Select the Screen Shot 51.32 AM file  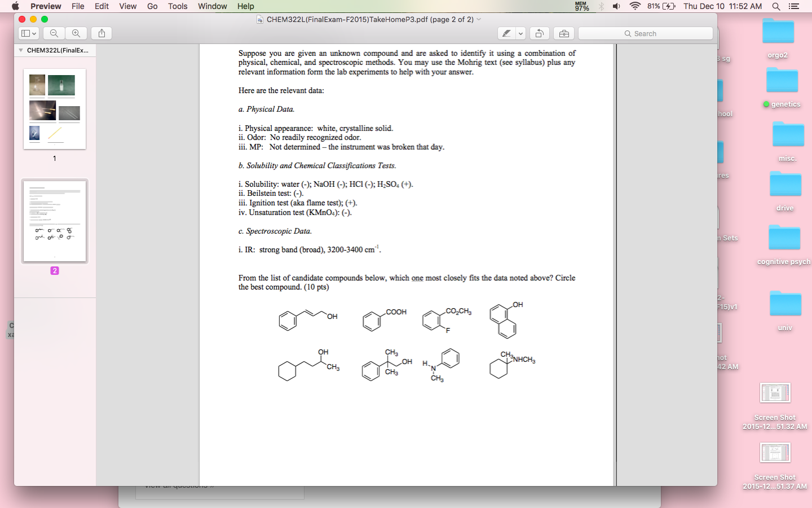(775, 406)
